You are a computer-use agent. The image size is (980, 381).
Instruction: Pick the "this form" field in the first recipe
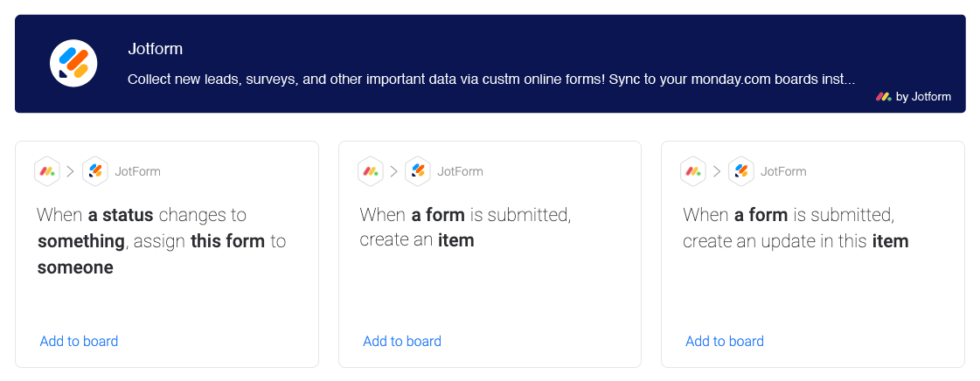pos(228,241)
